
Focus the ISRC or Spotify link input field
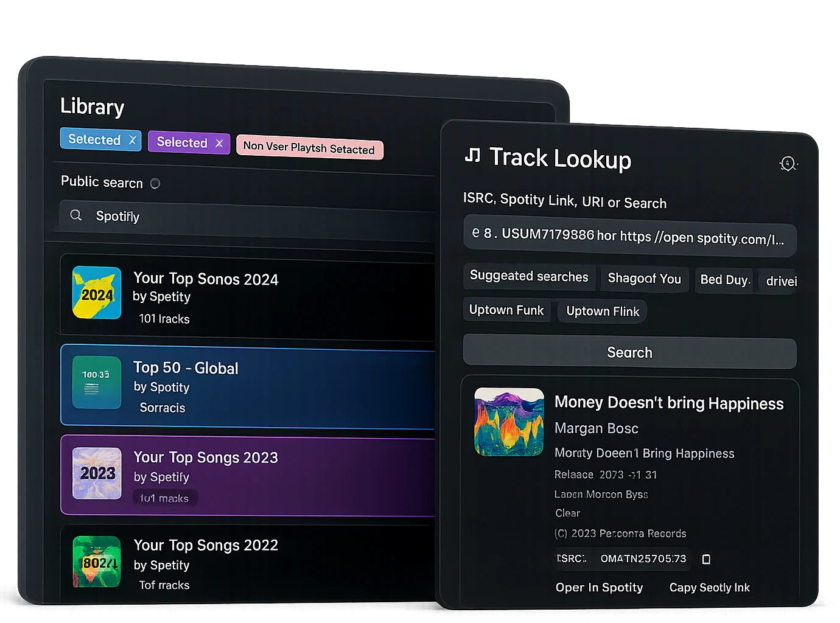(630, 236)
